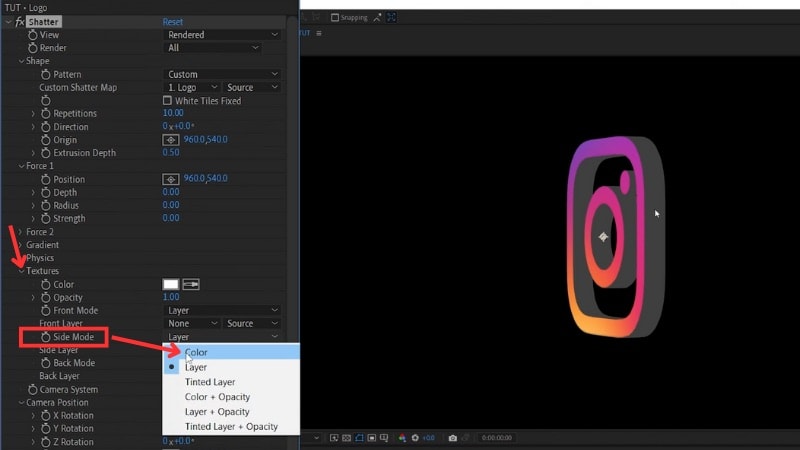Toggle the Shatter fx effect switch
The image size is (800, 450).
(19, 22)
